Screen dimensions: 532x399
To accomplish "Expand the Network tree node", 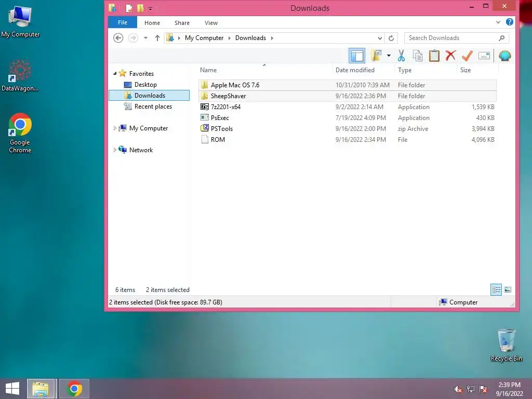I will pos(115,150).
